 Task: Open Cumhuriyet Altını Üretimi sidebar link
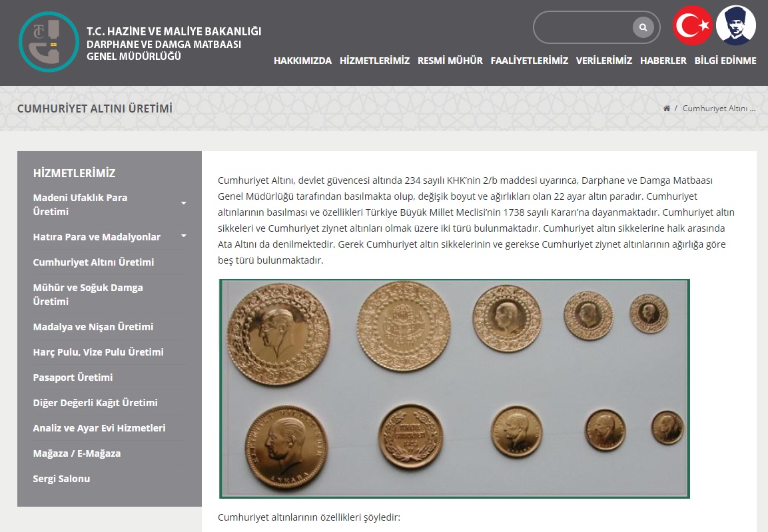click(x=93, y=262)
